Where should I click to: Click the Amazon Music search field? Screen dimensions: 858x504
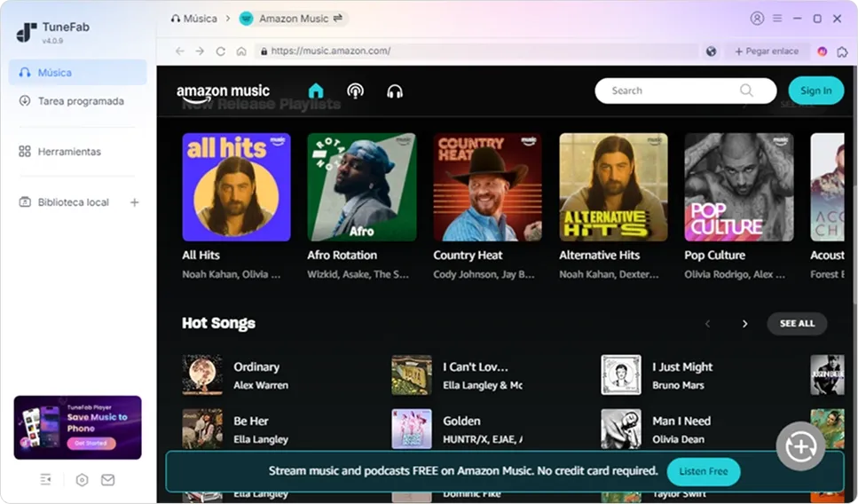click(x=685, y=91)
